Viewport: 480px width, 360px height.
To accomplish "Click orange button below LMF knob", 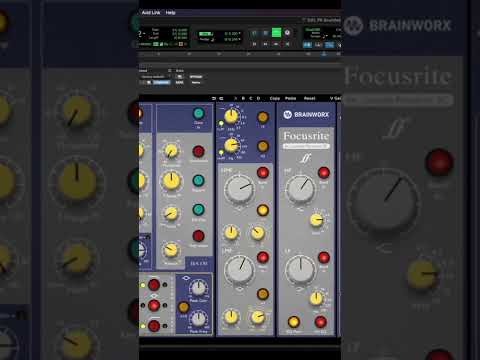I will (263, 294).
